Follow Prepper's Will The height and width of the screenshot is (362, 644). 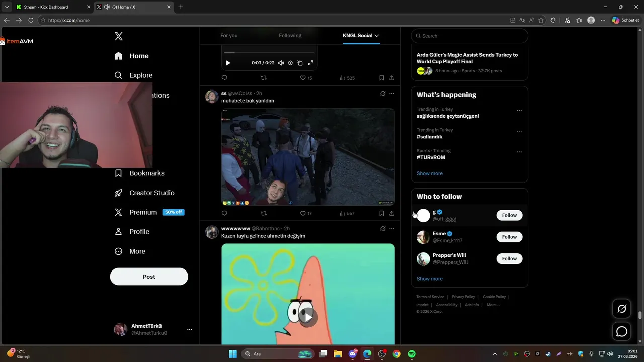tap(509, 259)
